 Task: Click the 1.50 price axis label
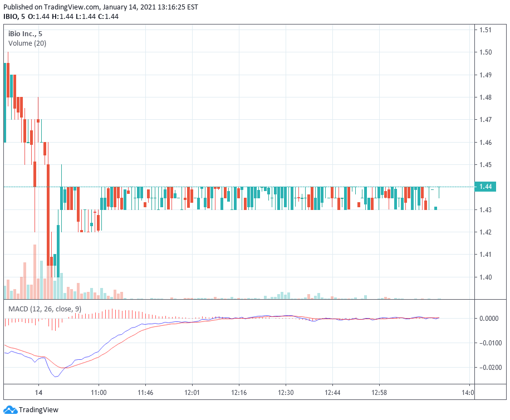point(486,52)
